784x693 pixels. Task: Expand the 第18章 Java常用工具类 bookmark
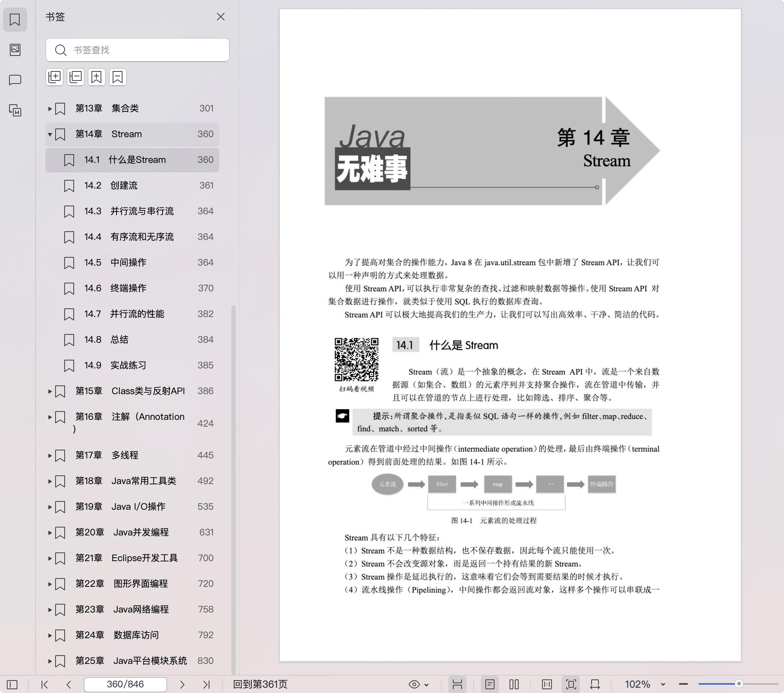click(x=50, y=481)
